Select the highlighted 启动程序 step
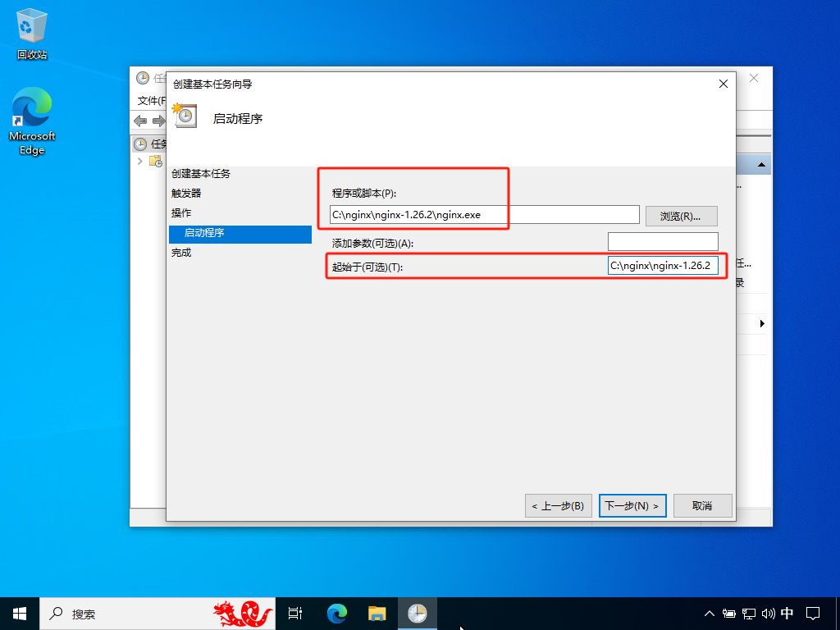This screenshot has height=630, width=840. point(240,234)
